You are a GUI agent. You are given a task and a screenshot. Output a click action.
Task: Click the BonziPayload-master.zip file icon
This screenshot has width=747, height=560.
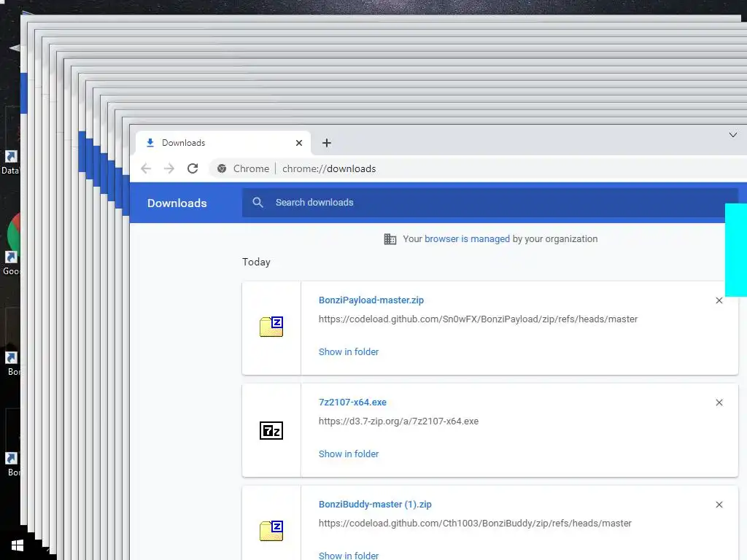click(x=271, y=327)
